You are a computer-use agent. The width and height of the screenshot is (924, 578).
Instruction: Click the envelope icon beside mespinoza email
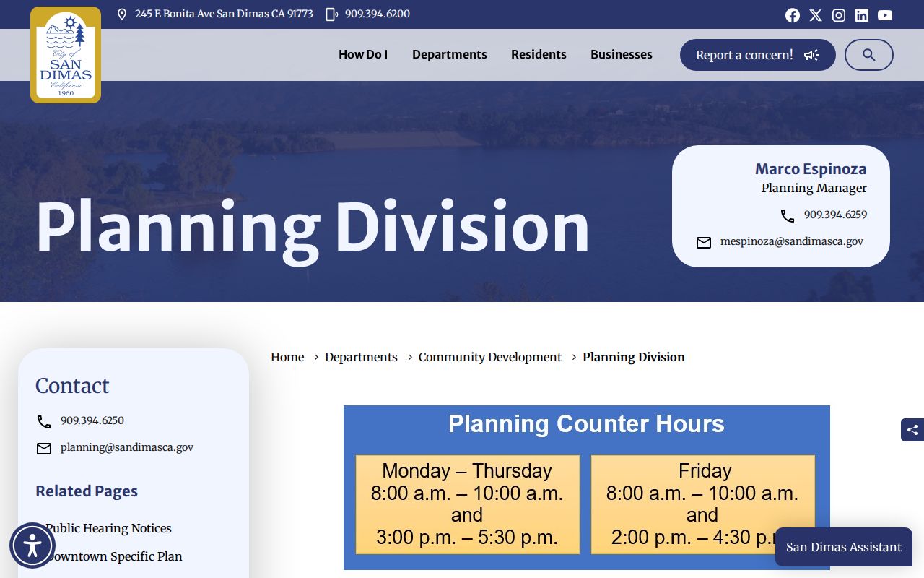pos(704,243)
